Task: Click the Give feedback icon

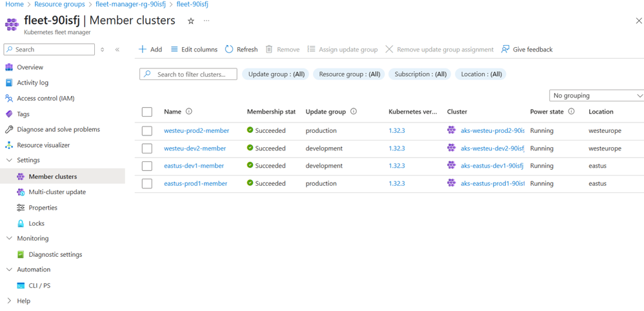Action: [505, 49]
